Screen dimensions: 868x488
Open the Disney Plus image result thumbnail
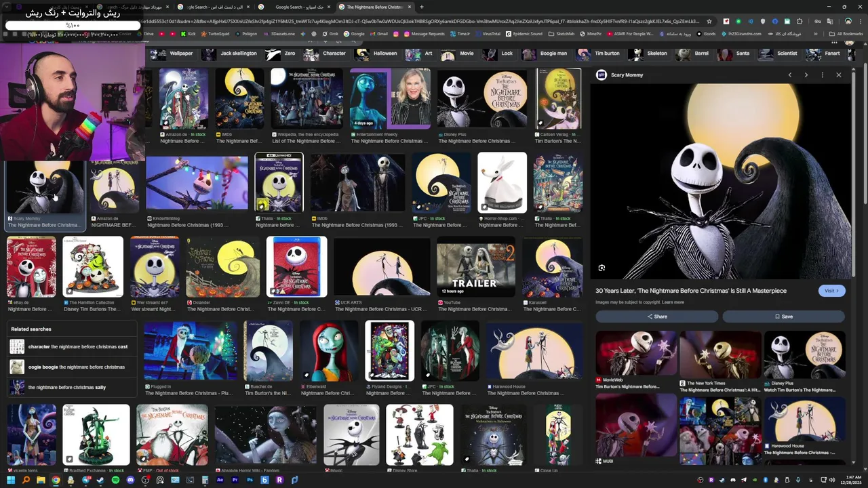[482, 99]
